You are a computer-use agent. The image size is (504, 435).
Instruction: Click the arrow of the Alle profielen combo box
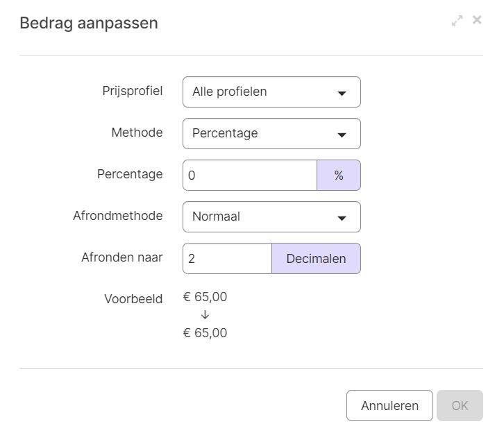[342, 93]
